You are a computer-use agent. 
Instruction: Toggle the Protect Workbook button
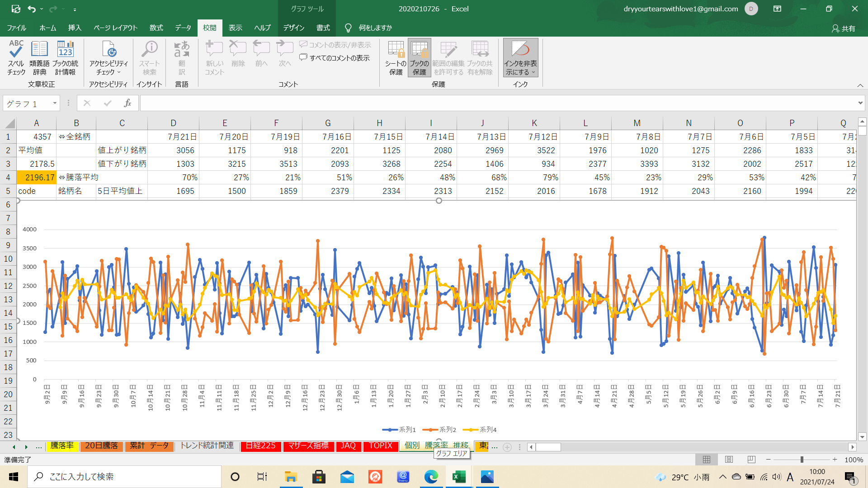[x=419, y=57]
